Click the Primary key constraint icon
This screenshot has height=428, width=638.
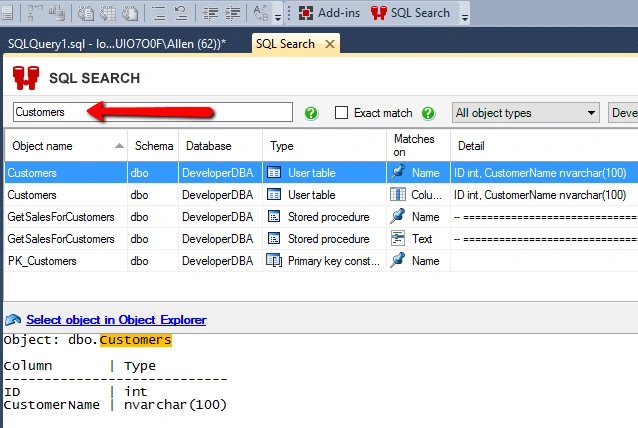click(274, 260)
